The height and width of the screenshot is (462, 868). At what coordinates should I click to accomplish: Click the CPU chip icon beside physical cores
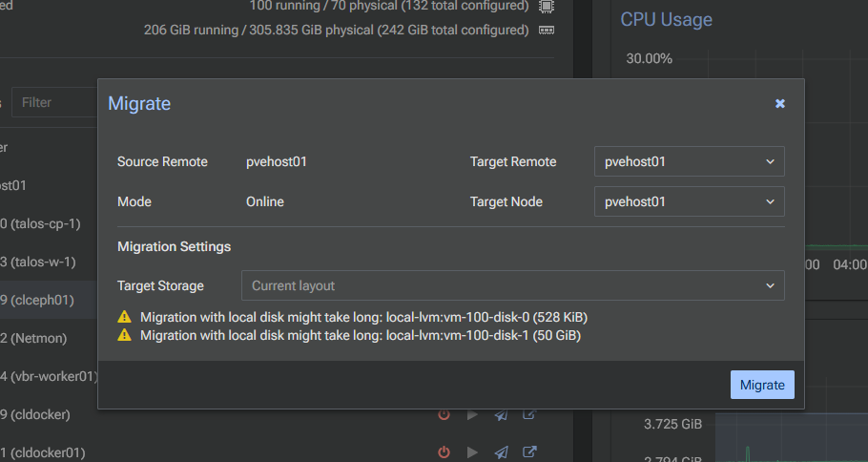(x=547, y=6)
